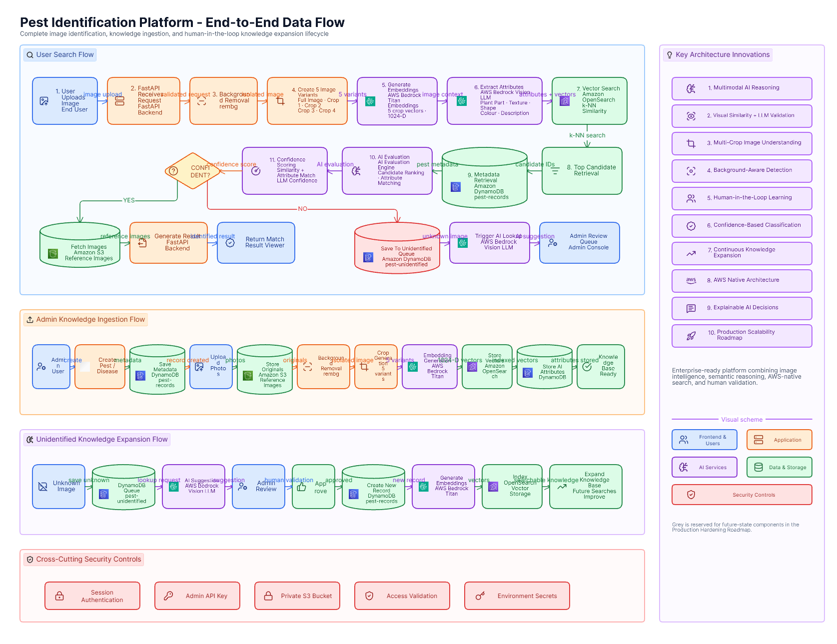Screen dimensions: 837x644
Task: Click the Fetch Images Amazon S3 cylinder
Action: 80,245
